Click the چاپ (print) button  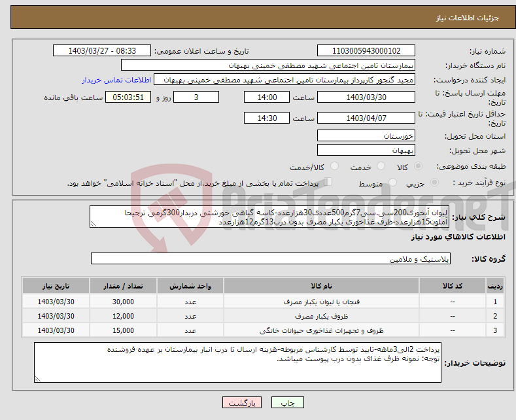[287, 402]
